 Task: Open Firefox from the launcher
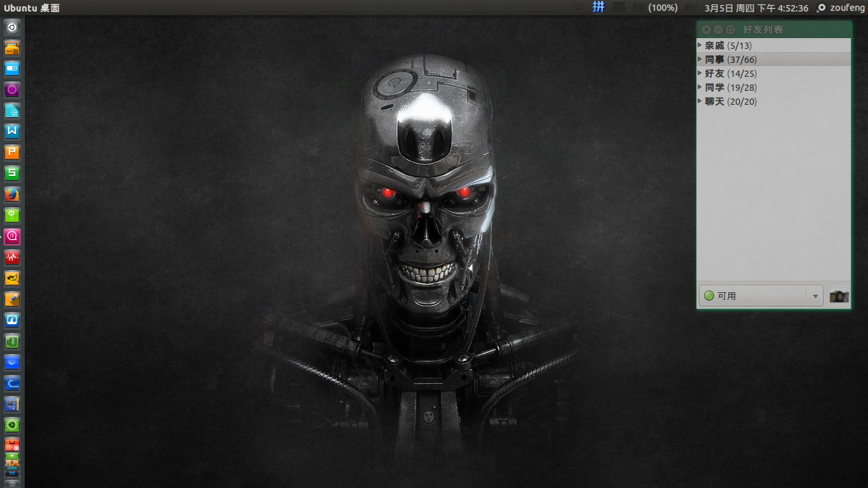click(13, 194)
